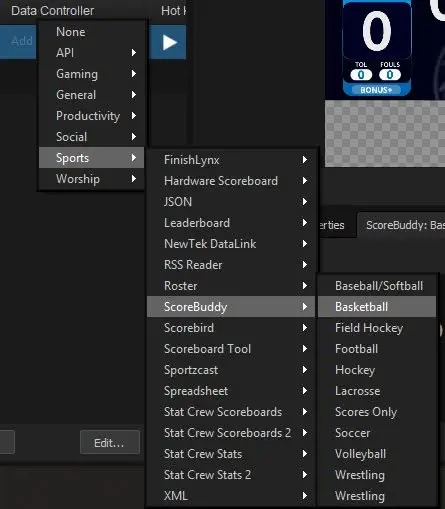Viewport: 445px width, 509px height.
Task: Expand the ScoreBuddy submenu
Action: (x=231, y=307)
